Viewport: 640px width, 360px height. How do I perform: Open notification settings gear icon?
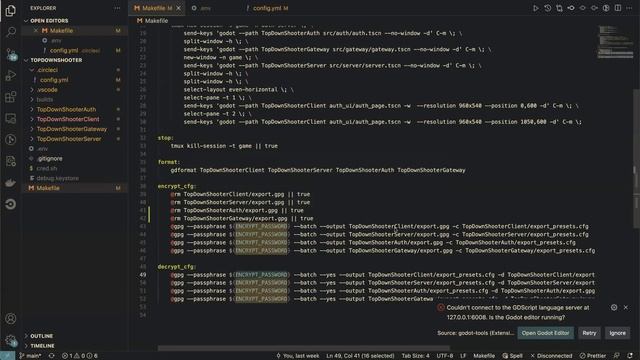coord(614,307)
